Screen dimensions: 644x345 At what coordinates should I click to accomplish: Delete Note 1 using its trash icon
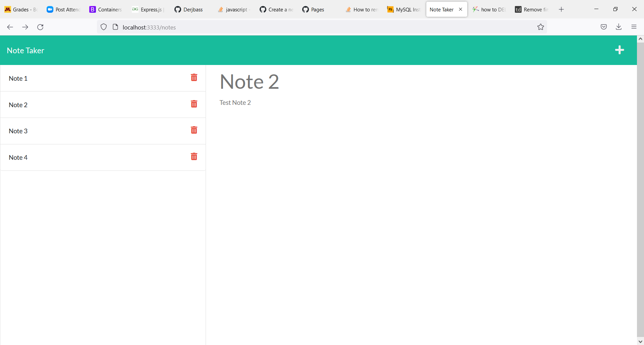coord(194,77)
